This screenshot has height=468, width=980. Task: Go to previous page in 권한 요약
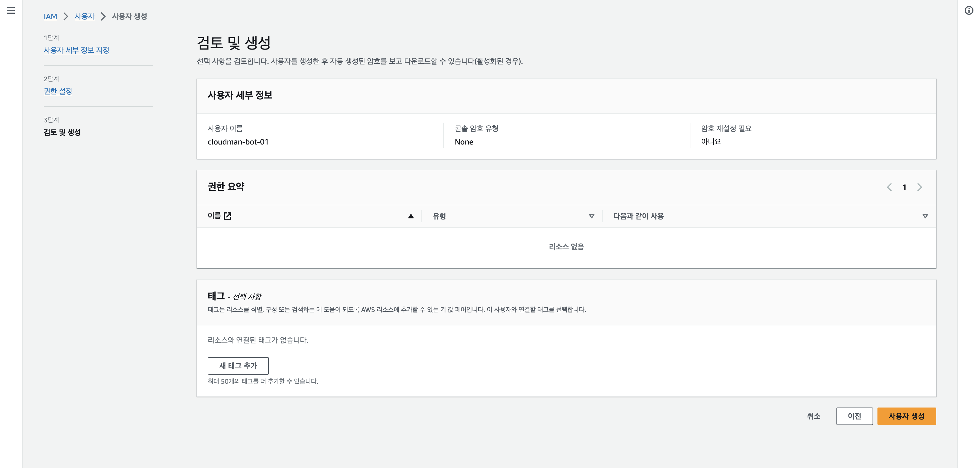pos(889,187)
